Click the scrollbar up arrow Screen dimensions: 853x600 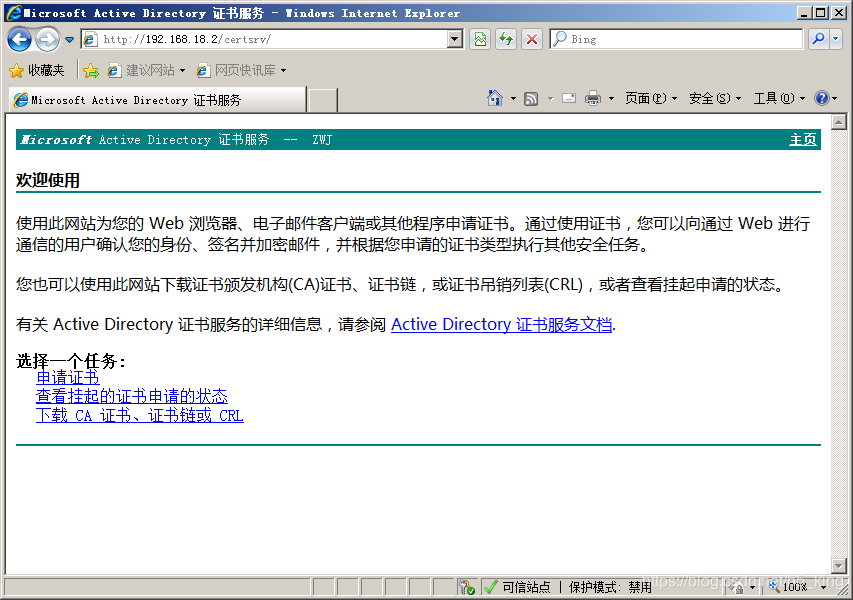coord(838,122)
